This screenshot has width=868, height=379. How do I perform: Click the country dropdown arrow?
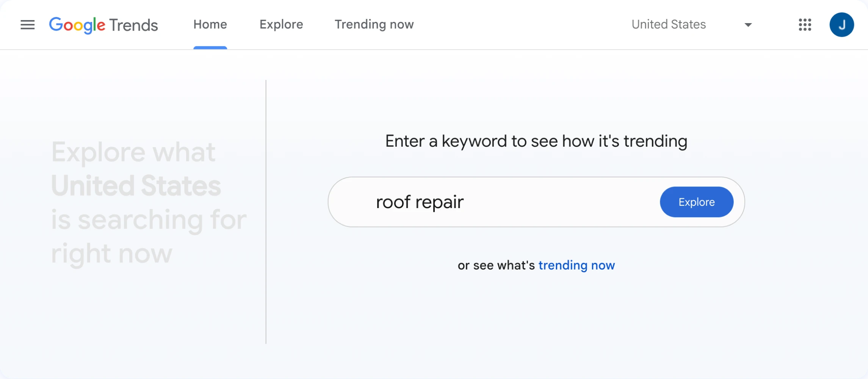point(748,25)
